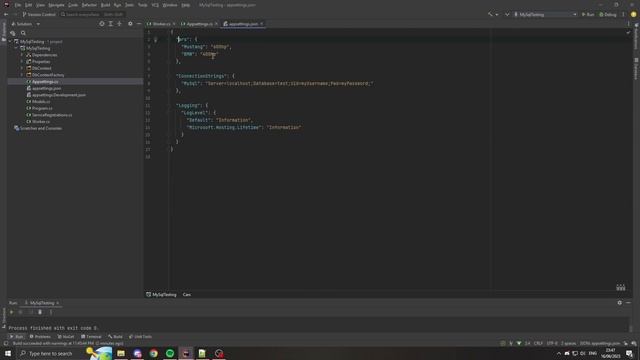This screenshot has width=640, height=360.
Task: Open the MySqlTesting run configuration dropdown
Action: 545,14
